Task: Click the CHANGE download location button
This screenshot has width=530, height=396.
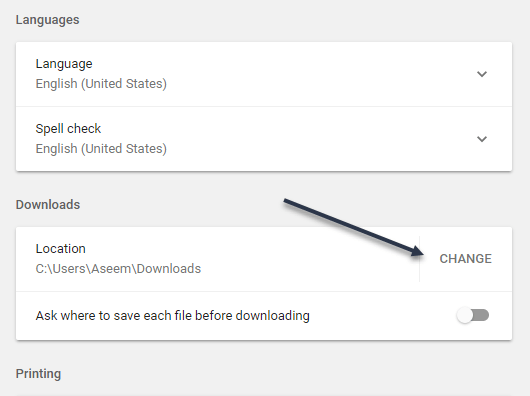Action: pos(465,259)
